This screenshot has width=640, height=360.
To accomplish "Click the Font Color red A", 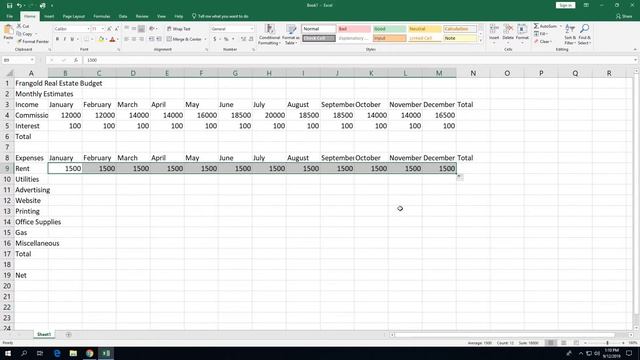I will pos(113,39).
